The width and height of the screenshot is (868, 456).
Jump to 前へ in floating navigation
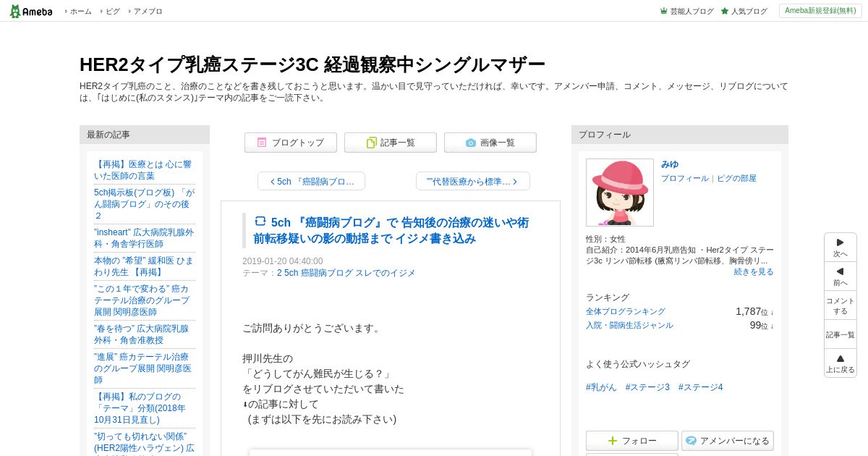pos(841,276)
